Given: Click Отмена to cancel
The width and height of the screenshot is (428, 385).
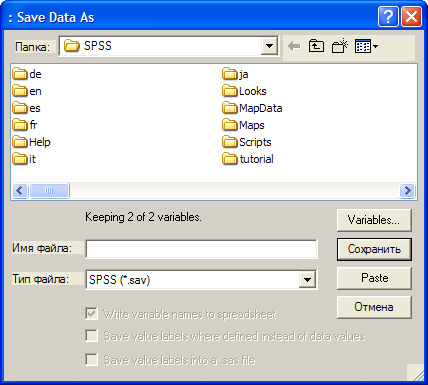Looking at the screenshot, I should (x=374, y=307).
